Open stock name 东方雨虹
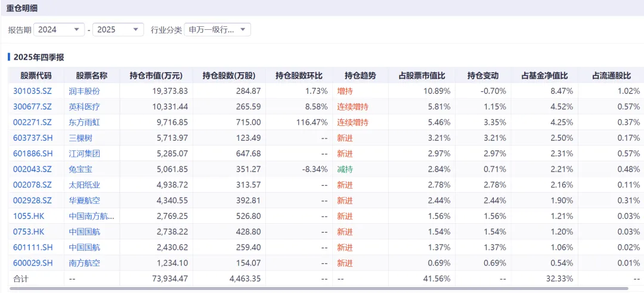This screenshot has height=293, width=644. click(84, 123)
